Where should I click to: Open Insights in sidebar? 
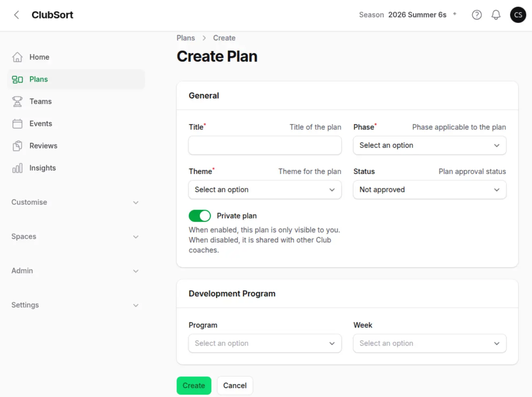[76, 168]
